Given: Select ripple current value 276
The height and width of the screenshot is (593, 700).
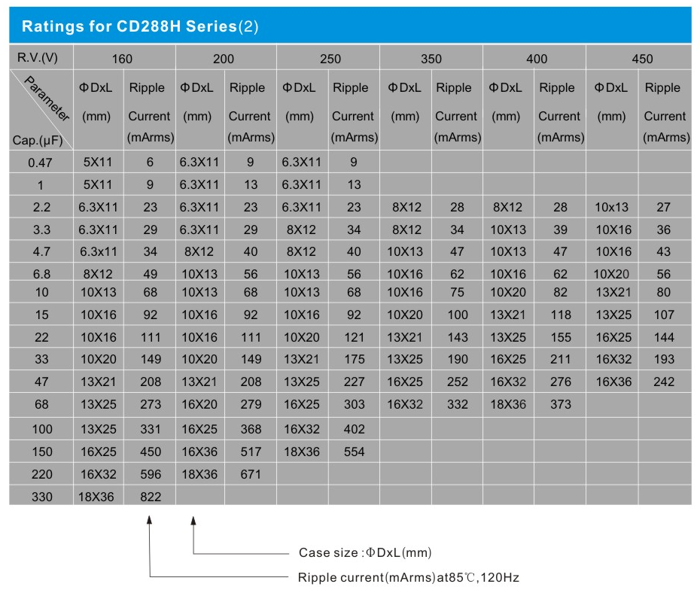Looking at the screenshot, I should click(x=561, y=382).
